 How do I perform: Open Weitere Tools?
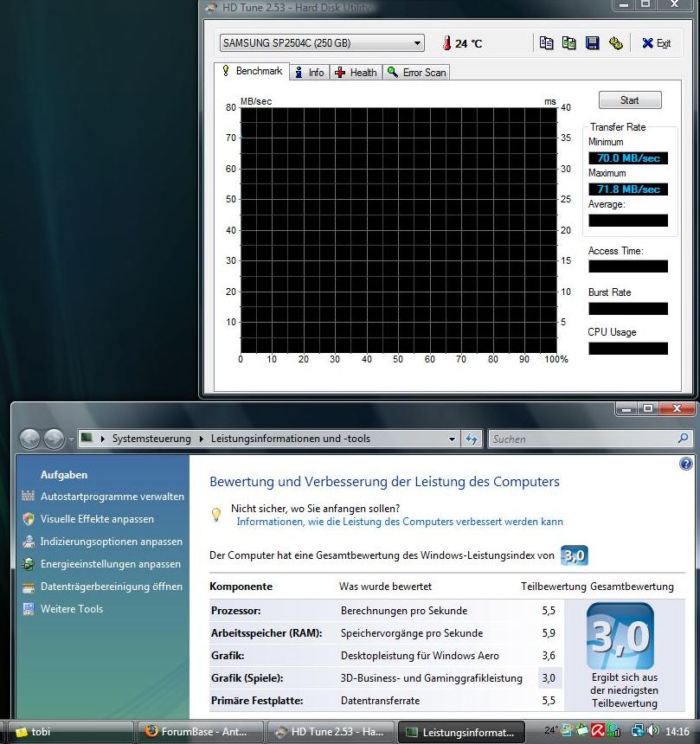click(x=72, y=609)
